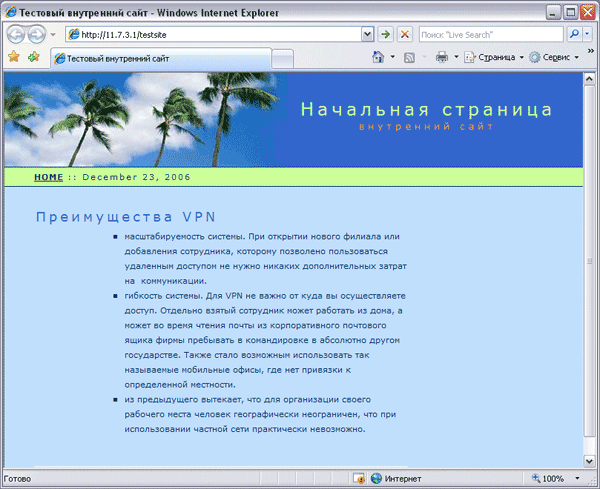This screenshot has height=489, width=600.
Task: Click the 'Преимущества VPN' heading
Action: click(x=126, y=217)
